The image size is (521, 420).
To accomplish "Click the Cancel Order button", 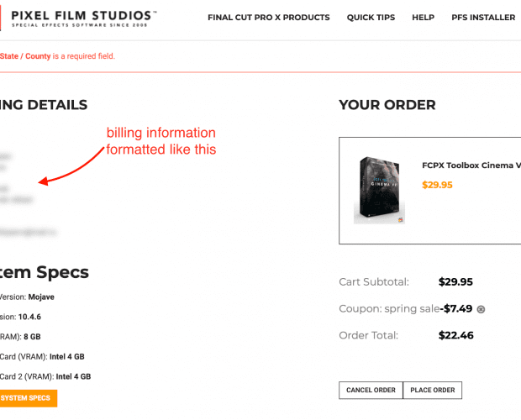I will click(x=371, y=390).
